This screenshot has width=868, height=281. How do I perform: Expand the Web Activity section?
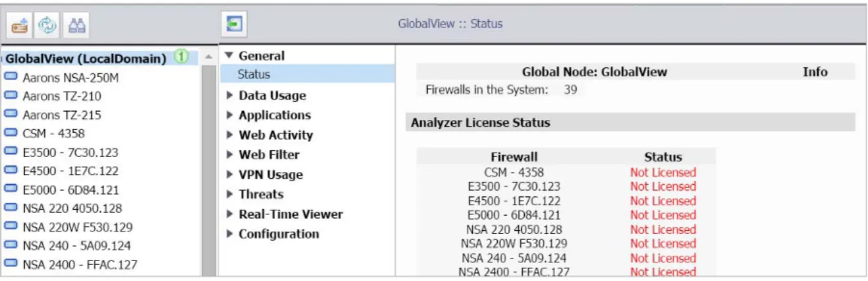point(230,135)
